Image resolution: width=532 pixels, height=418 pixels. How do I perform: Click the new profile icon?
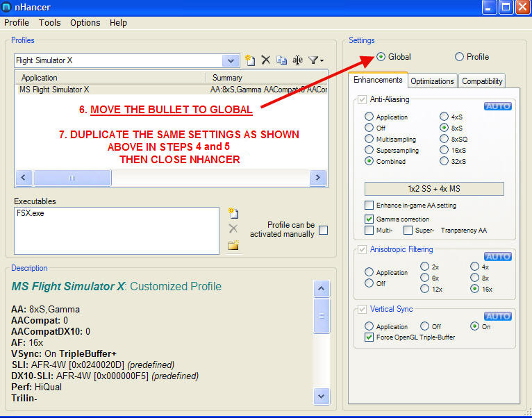pyautogui.click(x=250, y=60)
